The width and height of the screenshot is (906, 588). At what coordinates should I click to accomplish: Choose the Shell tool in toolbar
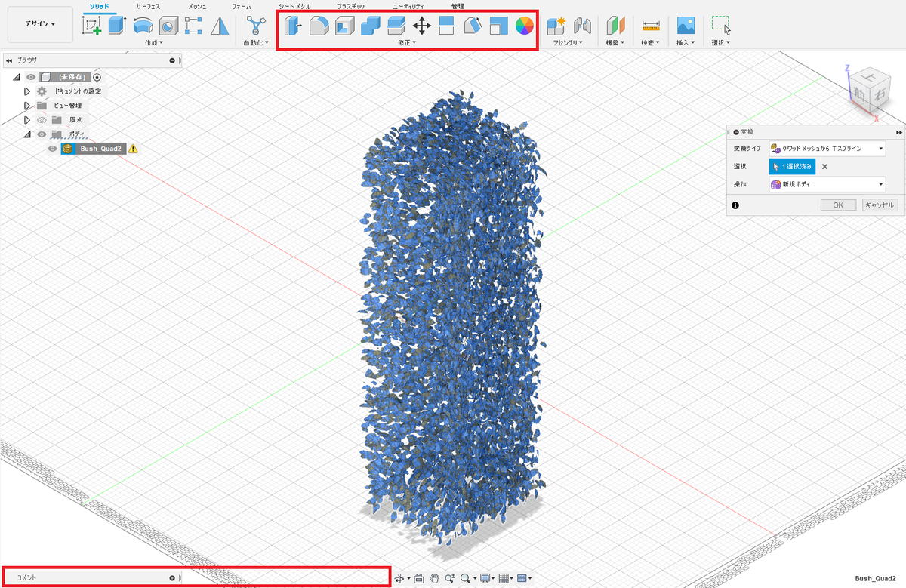(344, 27)
